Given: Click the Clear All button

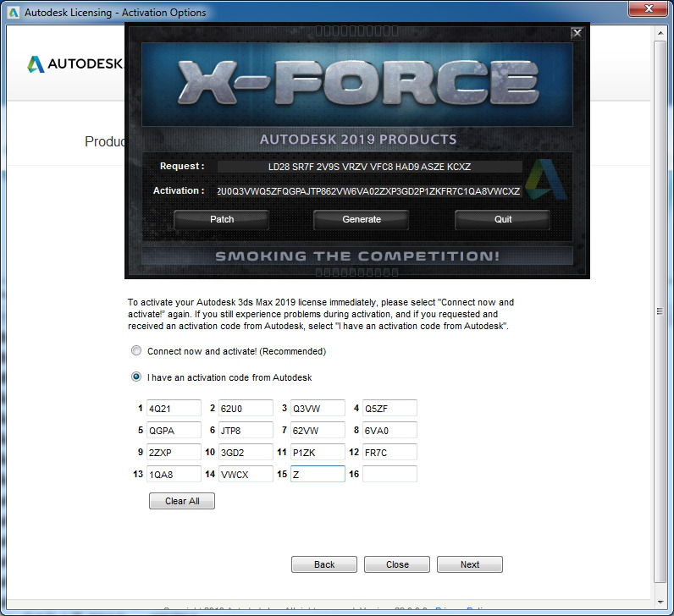Looking at the screenshot, I should tap(182, 501).
